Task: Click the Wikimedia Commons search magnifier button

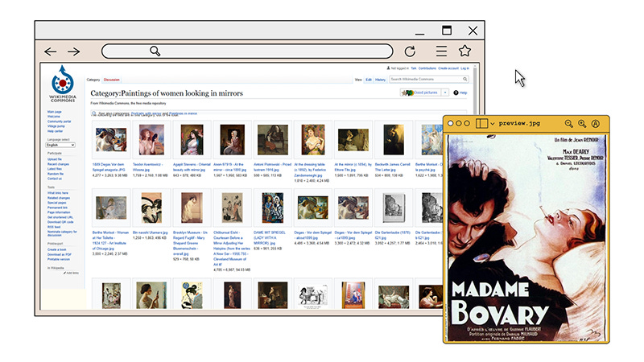Action: pyautogui.click(x=465, y=79)
